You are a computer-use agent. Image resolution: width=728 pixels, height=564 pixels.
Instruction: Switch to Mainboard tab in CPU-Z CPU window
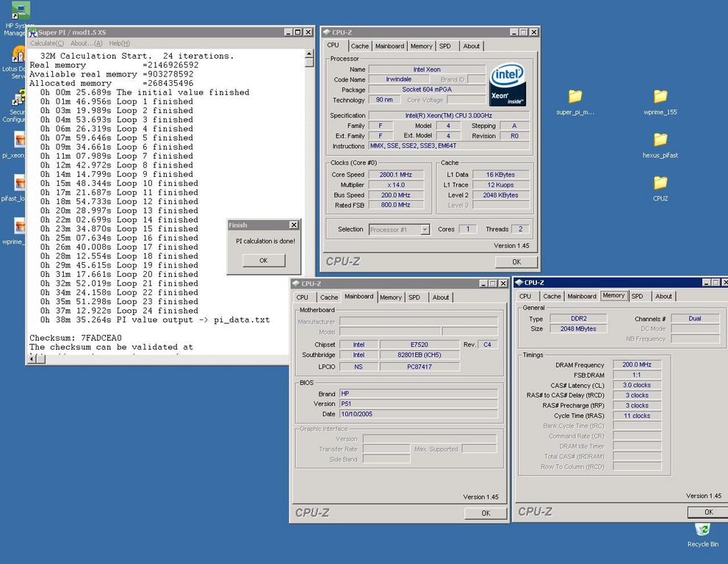(x=389, y=46)
